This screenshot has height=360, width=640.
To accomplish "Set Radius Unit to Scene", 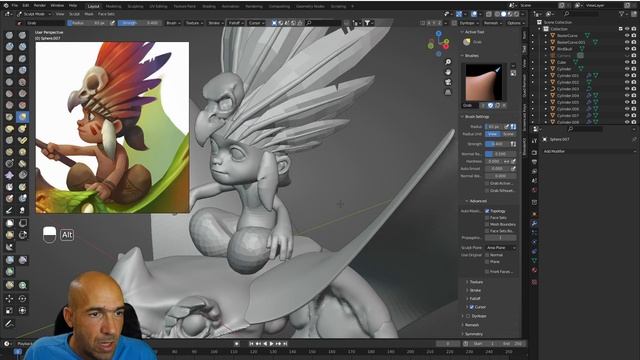I will click(508, 134).
